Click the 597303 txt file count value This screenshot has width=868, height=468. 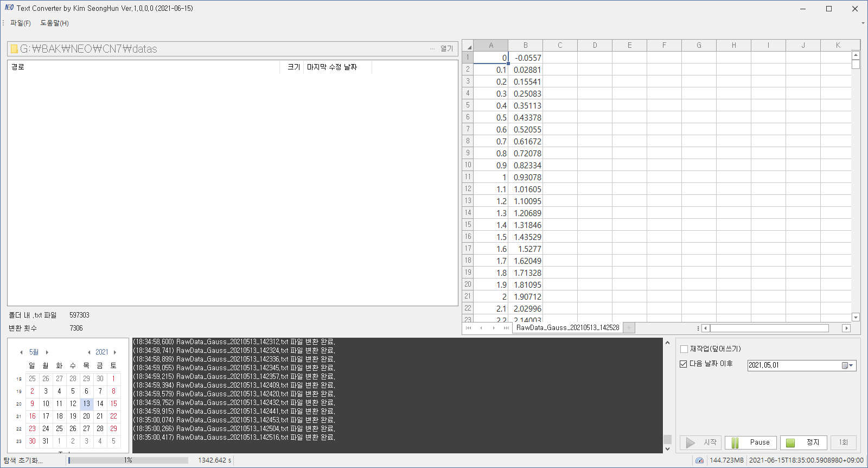pos(79,315)
